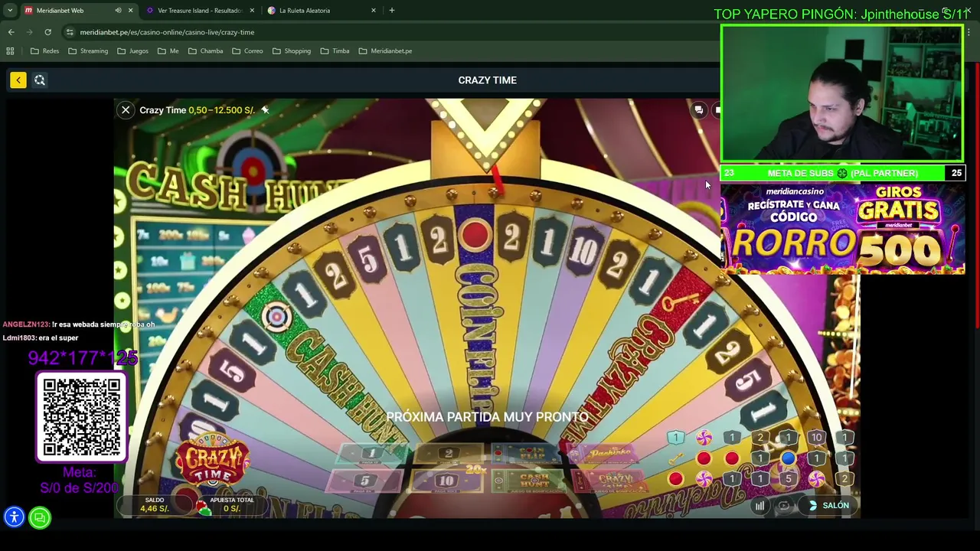Place bet on the number 2 spot

click(449, 455)
